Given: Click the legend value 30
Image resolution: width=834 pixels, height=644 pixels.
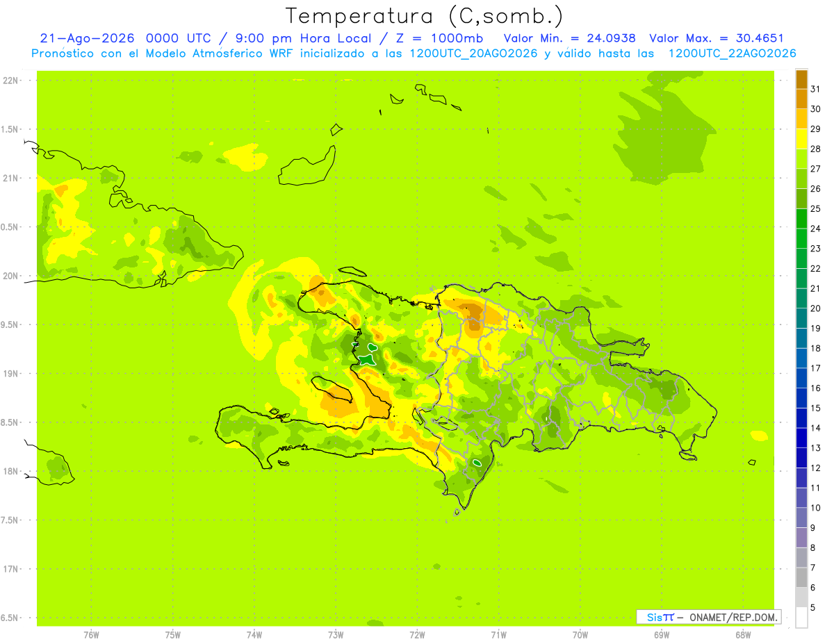Looking at the screenshot, I should click(x=816, y=109).
